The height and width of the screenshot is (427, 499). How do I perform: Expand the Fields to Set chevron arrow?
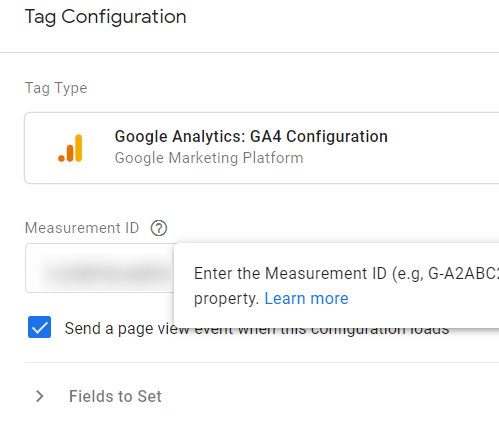point(40,396)
